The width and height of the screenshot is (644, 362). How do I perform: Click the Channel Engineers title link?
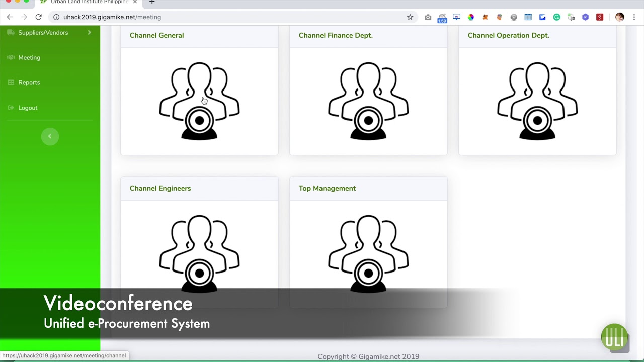coord(160,188)
